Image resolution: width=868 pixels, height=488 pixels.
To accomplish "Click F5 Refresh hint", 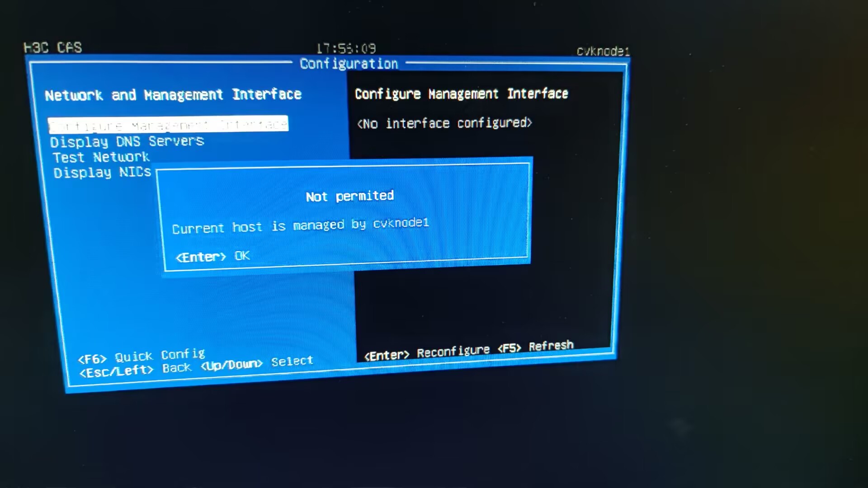I will (x=535, y=347).
